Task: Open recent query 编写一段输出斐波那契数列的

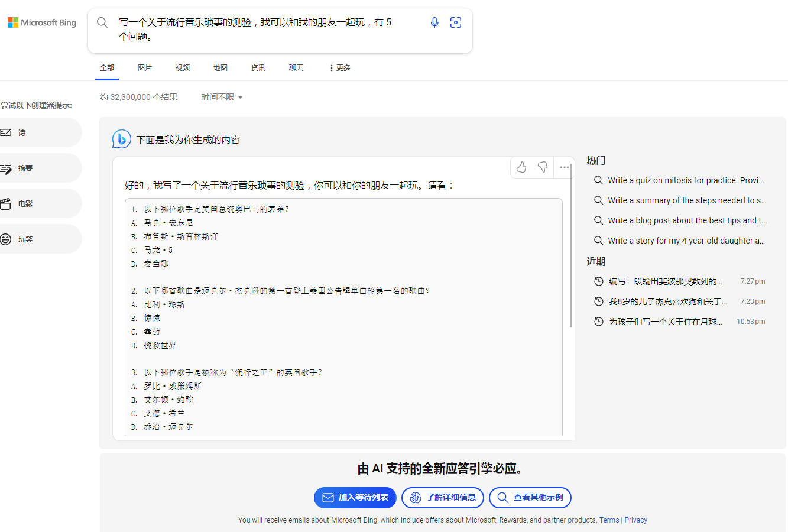Action: click(666, 281)
